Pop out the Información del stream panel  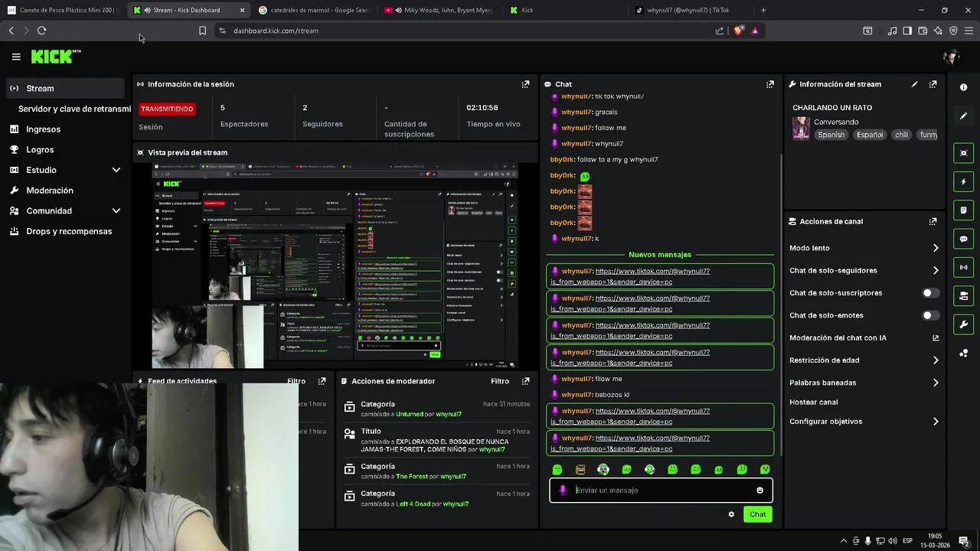click(933, 84)
